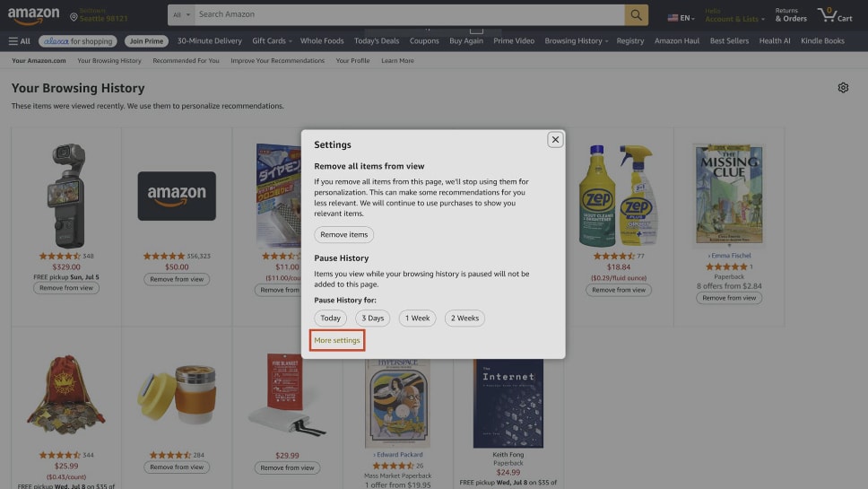Remove The Missing Clue book from view

click(729, 298)
